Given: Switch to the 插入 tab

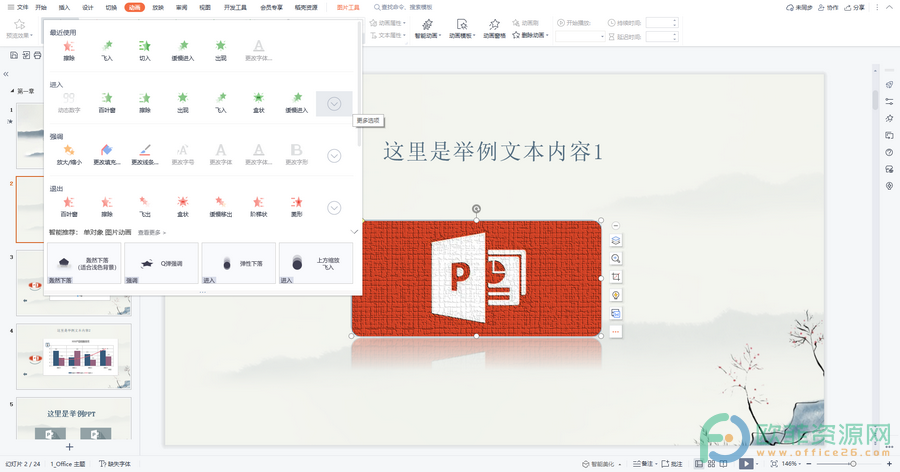Looking at the screenshot, I should [x=64, y=7].
